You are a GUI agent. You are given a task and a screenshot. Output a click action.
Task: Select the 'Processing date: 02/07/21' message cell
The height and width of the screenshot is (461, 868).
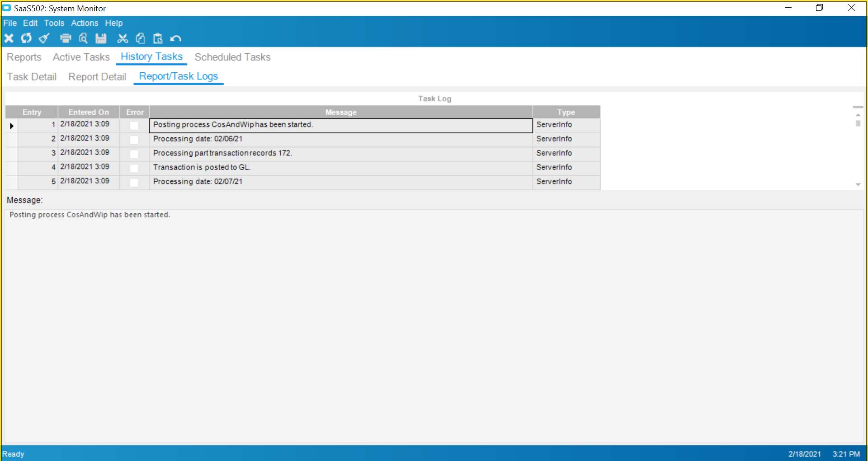point(341,183)
